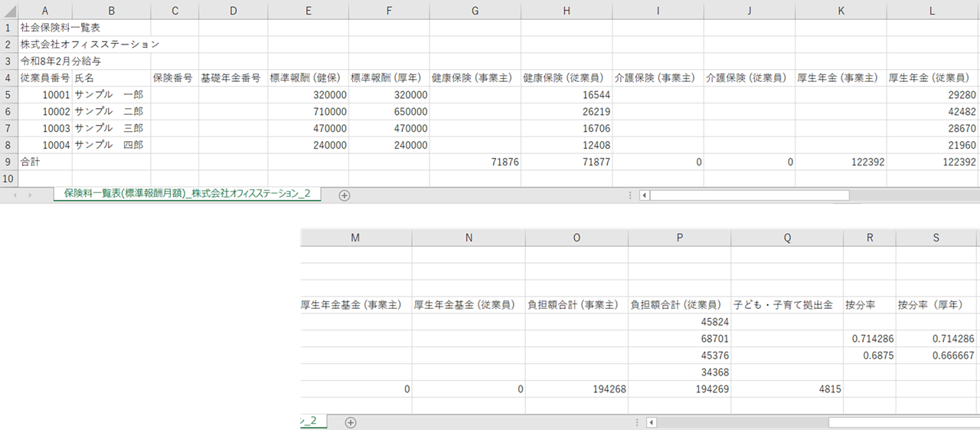Select the 保険料一覧表 sheet tab
Screen dimensions: 980x430
tap(187, 195)
